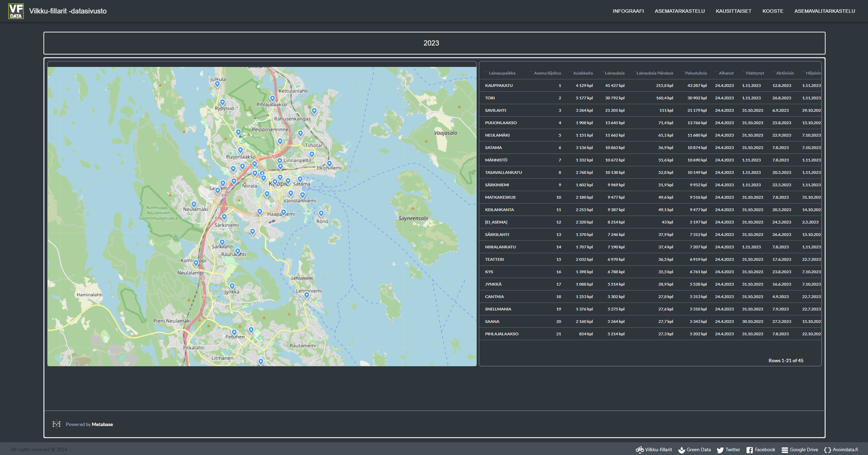Click the Rows 1-21 of 45 label
The height and width of the screenshot is (455, 868).
[786, 360]
